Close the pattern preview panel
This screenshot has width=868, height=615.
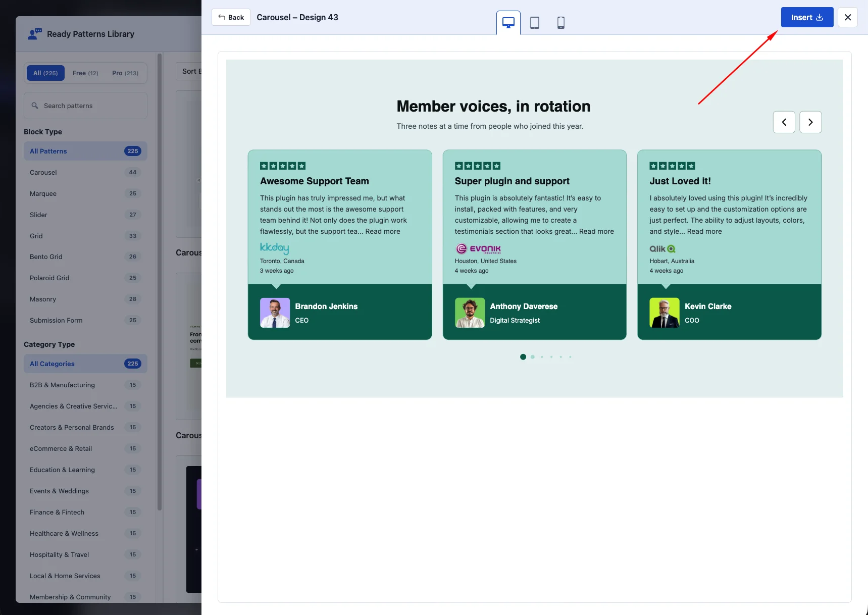[x=848, y=17]
